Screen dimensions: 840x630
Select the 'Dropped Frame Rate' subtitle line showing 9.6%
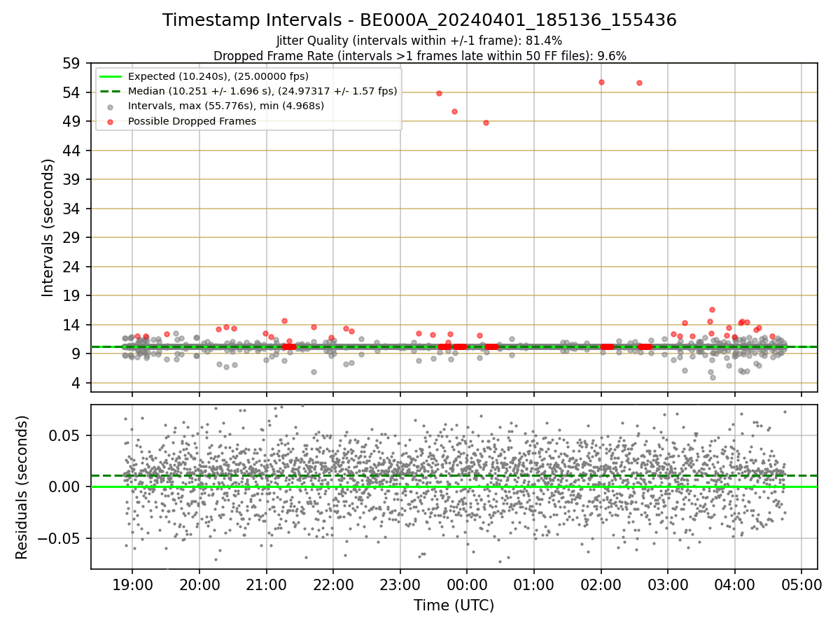tap(419, 55)
